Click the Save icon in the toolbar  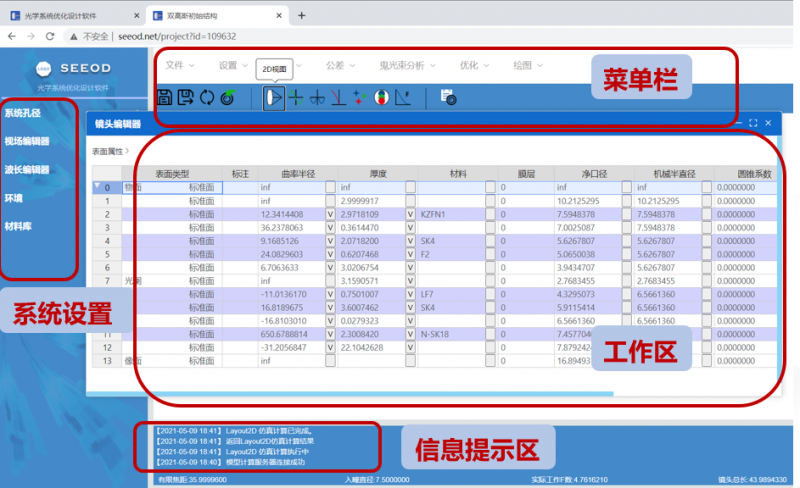click(165, 97)
